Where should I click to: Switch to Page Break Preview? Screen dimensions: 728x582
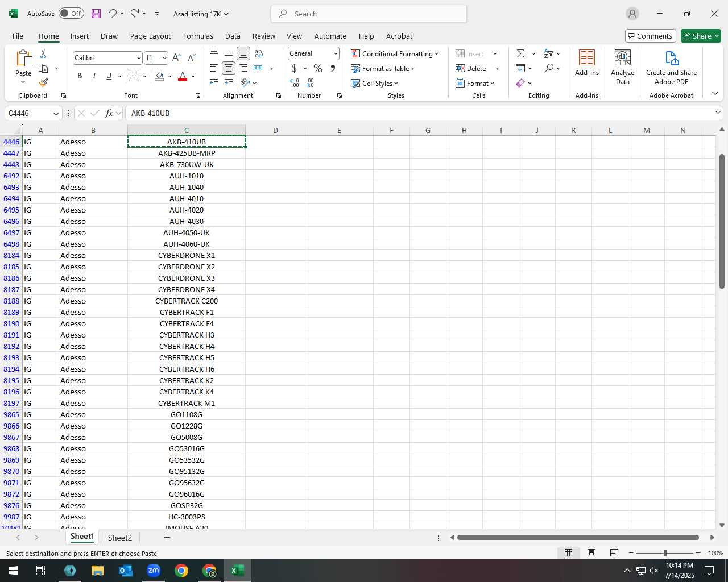pos(614,553)
